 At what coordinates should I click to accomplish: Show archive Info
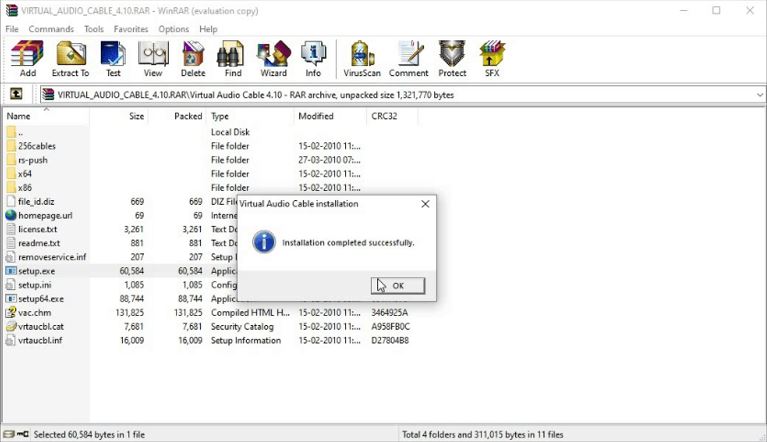click(x=313, y=59)
